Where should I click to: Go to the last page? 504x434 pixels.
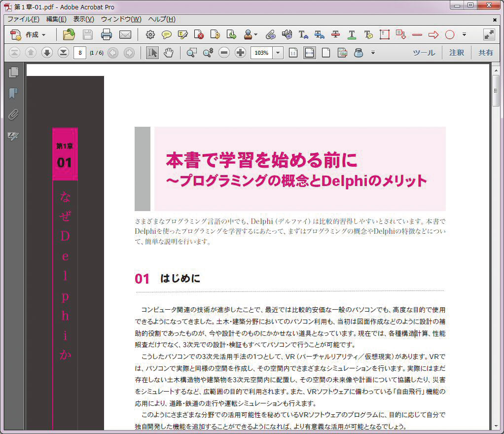63,53
